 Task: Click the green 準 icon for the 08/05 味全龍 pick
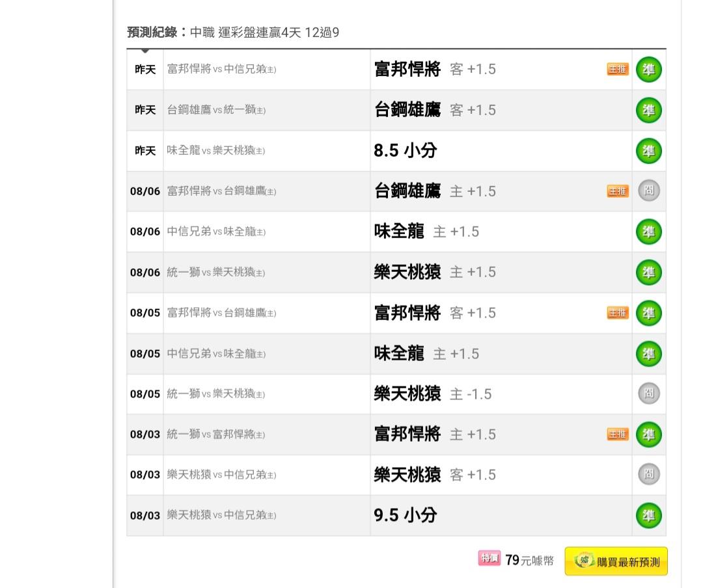click(649, 354)
